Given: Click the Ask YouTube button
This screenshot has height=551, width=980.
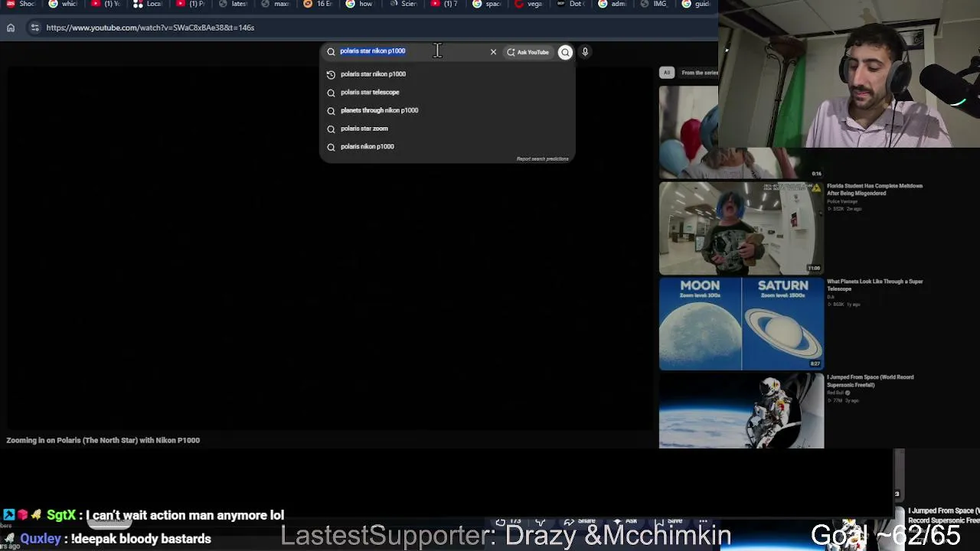Looking at the screenshot, I should (528, 52).
